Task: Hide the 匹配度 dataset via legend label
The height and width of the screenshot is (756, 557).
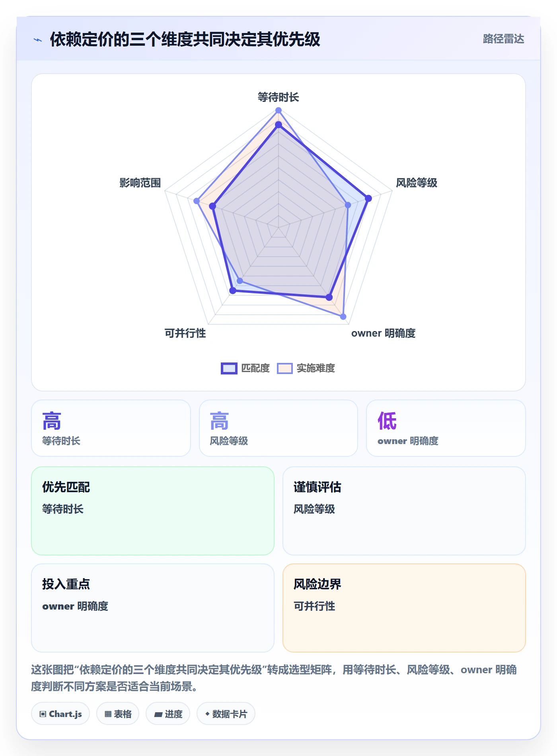Action: (x=255, y=368)
